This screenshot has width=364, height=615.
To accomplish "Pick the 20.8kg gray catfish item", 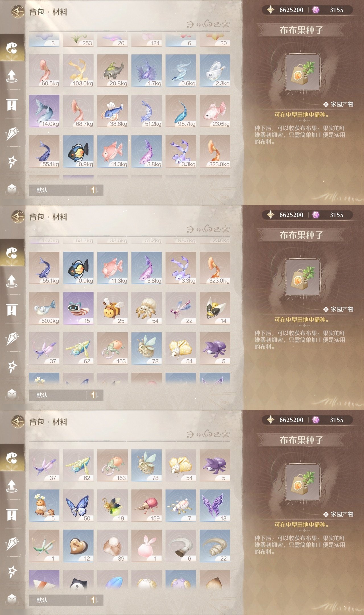I will tap(112, 71).
